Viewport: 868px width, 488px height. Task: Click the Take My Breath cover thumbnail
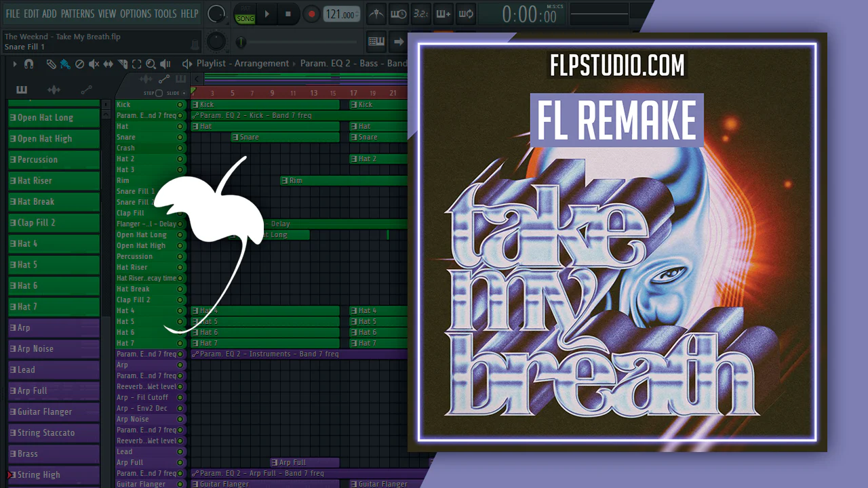pyautogui.click(x=617, y=243)
